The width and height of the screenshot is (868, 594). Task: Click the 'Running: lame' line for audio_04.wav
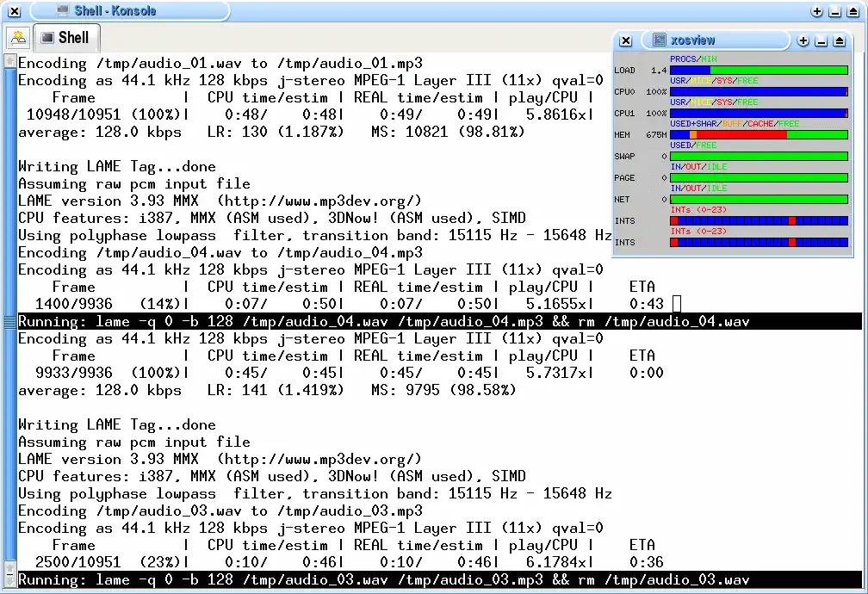coord(439,322)
